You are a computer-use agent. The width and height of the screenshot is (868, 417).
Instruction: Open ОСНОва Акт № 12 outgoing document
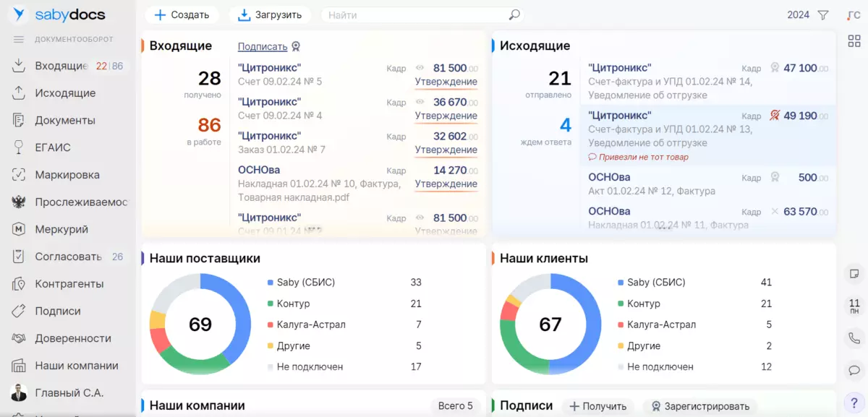click(x=709, y=184)
